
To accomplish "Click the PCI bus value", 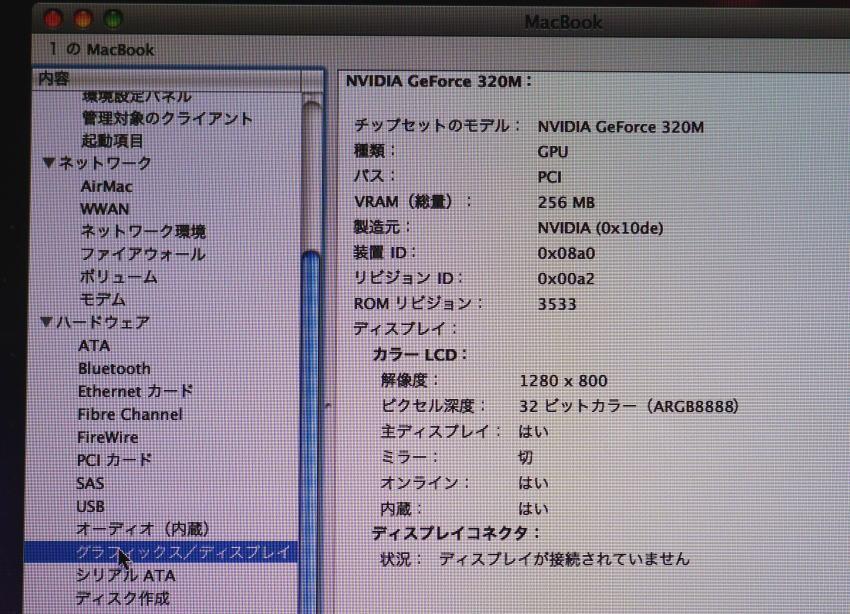I will [x=549, y=177].
